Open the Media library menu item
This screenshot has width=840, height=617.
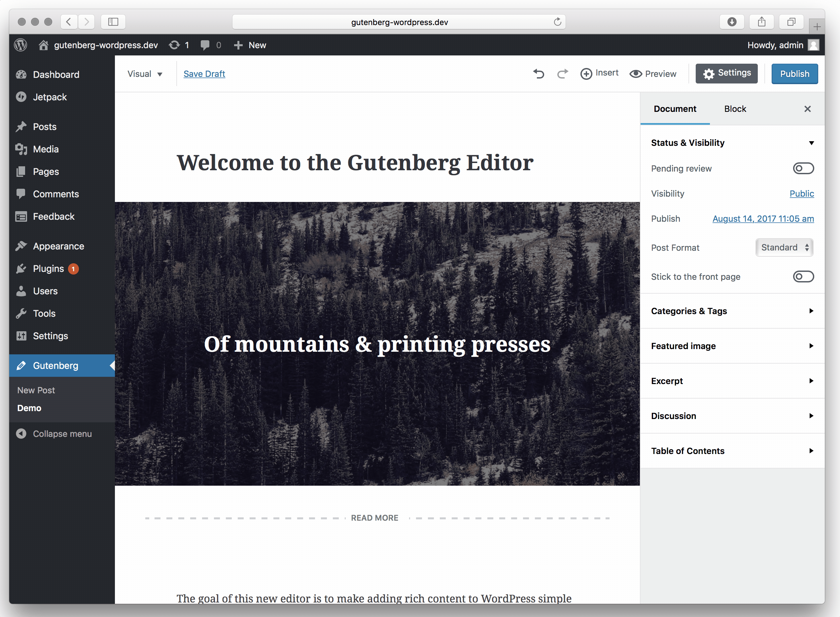click(x=62, y=149)
